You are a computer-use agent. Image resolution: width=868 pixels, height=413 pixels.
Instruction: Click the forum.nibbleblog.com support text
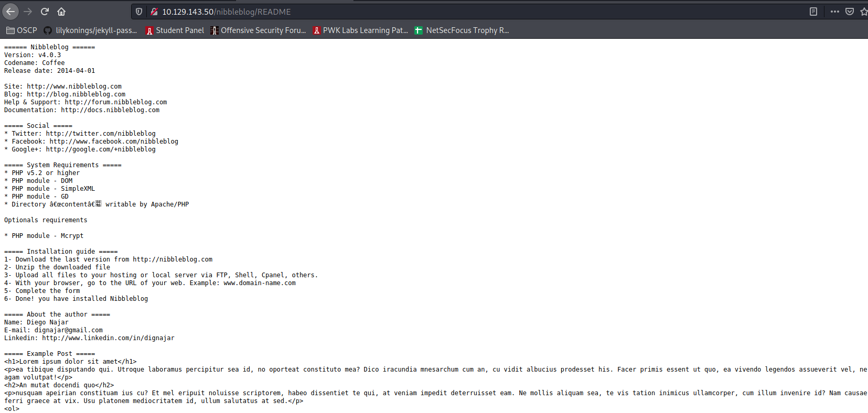(116, 102)
